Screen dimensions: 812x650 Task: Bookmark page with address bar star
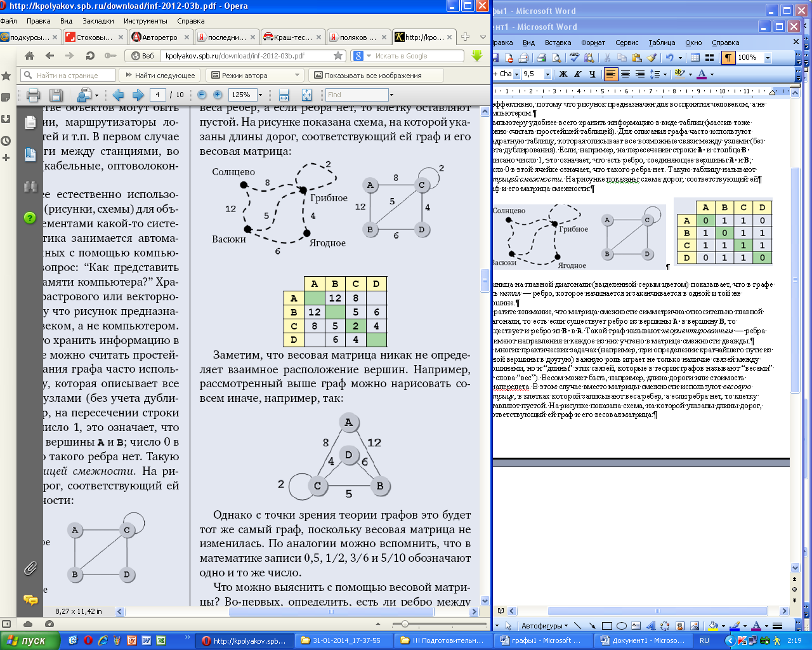point(338,56)
